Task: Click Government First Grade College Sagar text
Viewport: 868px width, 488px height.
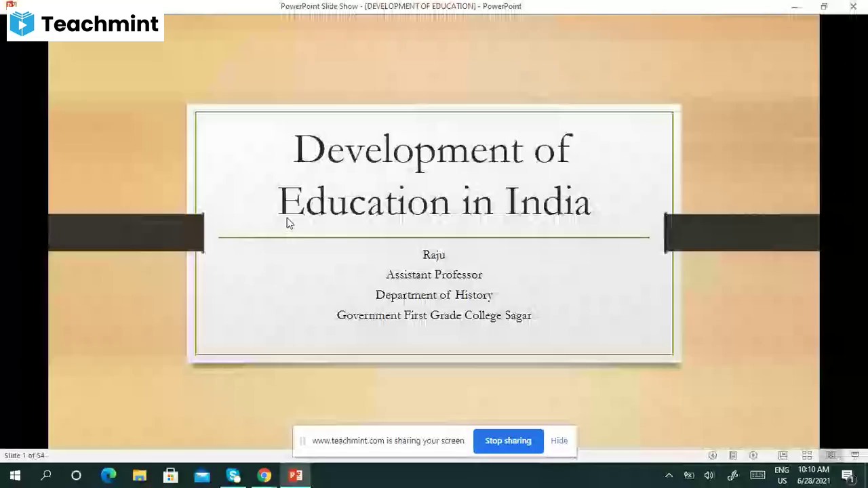Action: pos(434,315)
